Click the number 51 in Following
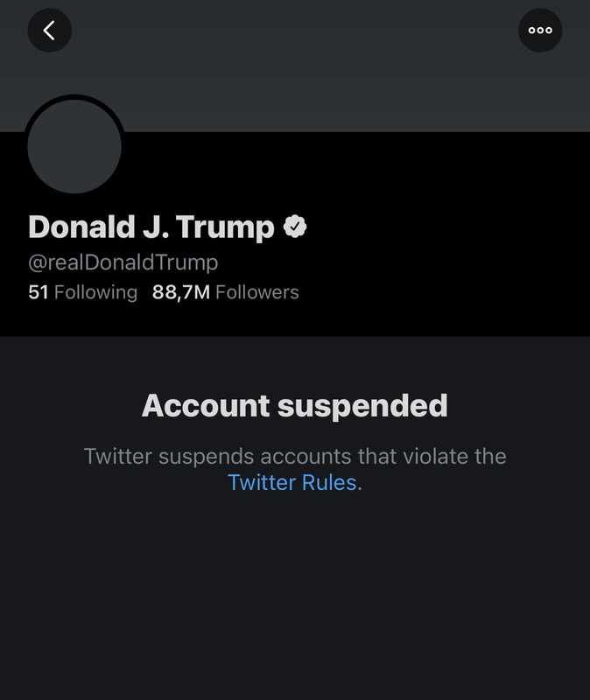Viewport: 590px width, 700px height. click(39, 292)
